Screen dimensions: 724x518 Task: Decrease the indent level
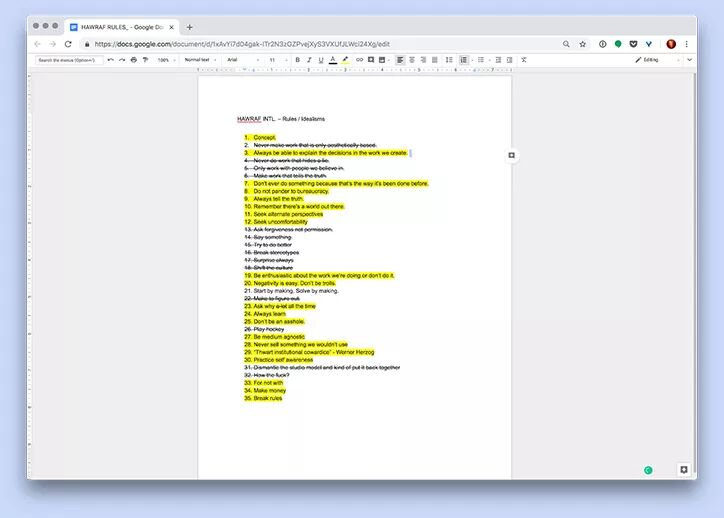pyautogui.click(x=498, y=60)
